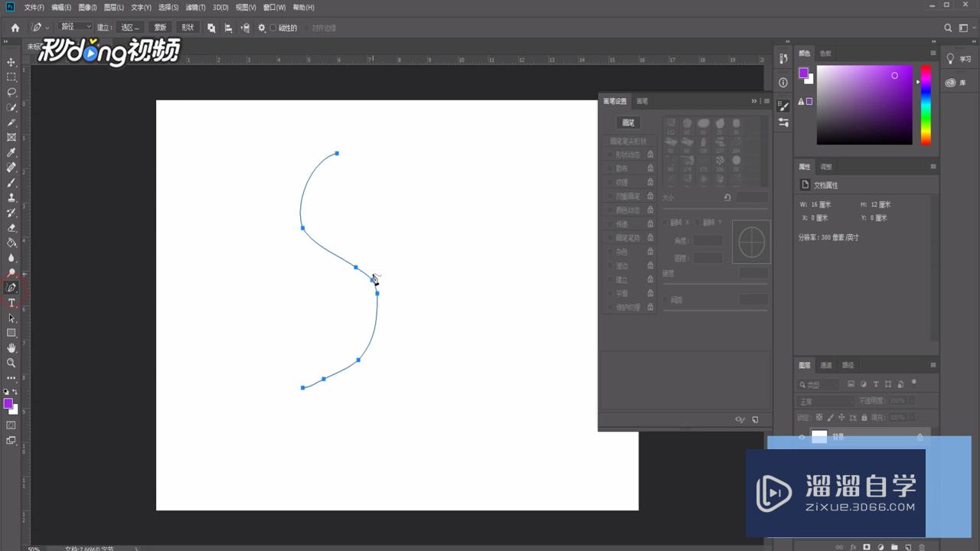Toggle the Magnetic checkbox
The width and height of the screenshot is (980, 551).
(x=273, y=28)
